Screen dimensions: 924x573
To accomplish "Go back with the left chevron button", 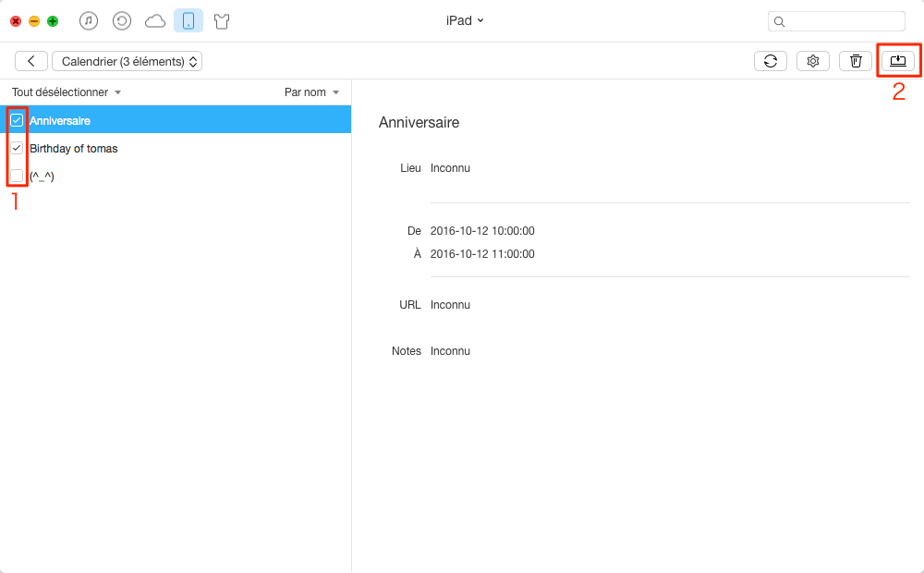I will coord(31,61).
